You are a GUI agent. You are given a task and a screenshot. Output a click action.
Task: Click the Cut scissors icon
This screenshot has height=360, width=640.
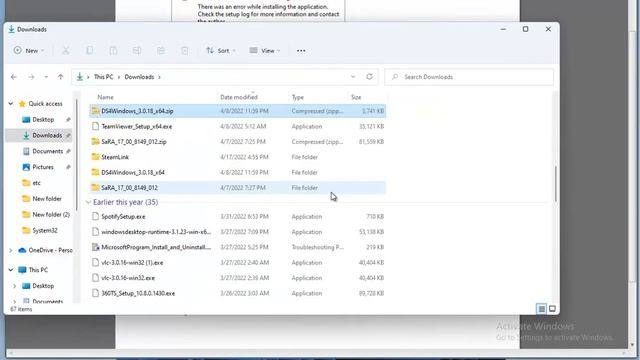click(66, 51)
